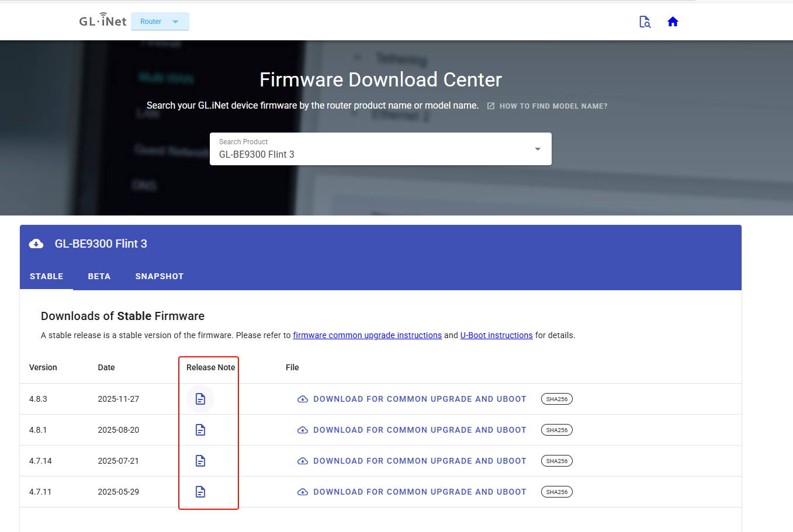This screenshot has height=532, width=793.
Task: Click cloud download icon beside Flint 3 title
Action: (x=36, y=244)
